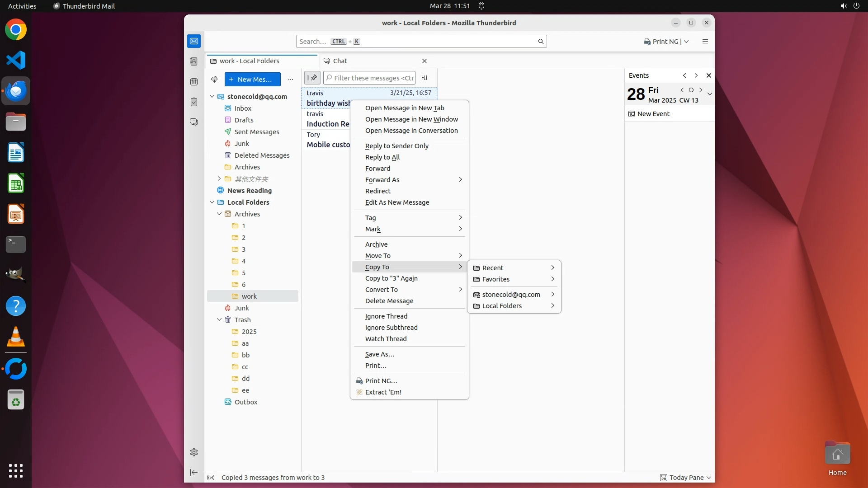Click the message list display options icon
The width and height of the screenshot is (868, 488).
(425, 78)
